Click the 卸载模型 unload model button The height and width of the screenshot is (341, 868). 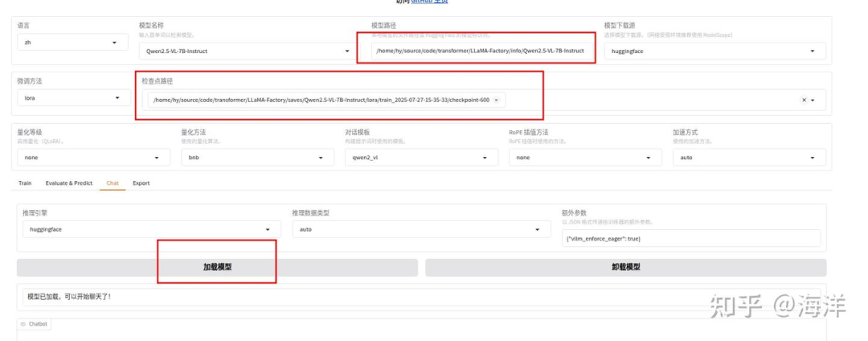pyautogui.click(x=625, y=267)
